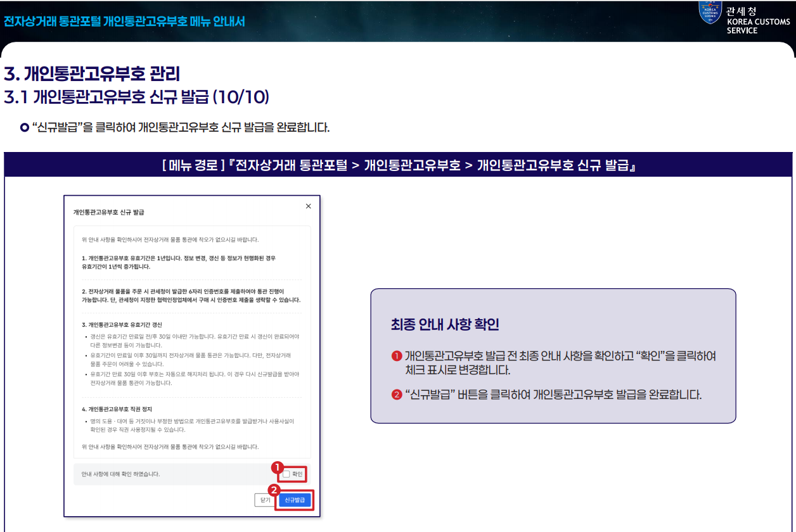The height and width of the screenshot is (532, 796).
Task: Click the 관세청 KOREA CUSTOMS SERVICE text
Action: [x=758, y=20]
